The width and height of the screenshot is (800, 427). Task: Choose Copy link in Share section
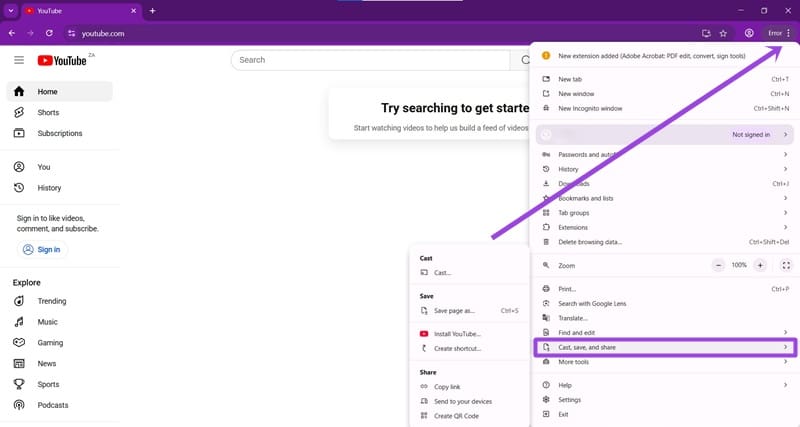[x=469, y=387]
